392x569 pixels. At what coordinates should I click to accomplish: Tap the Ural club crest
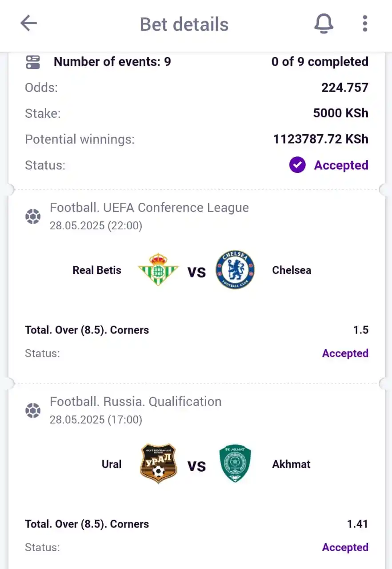pos(158,464)
